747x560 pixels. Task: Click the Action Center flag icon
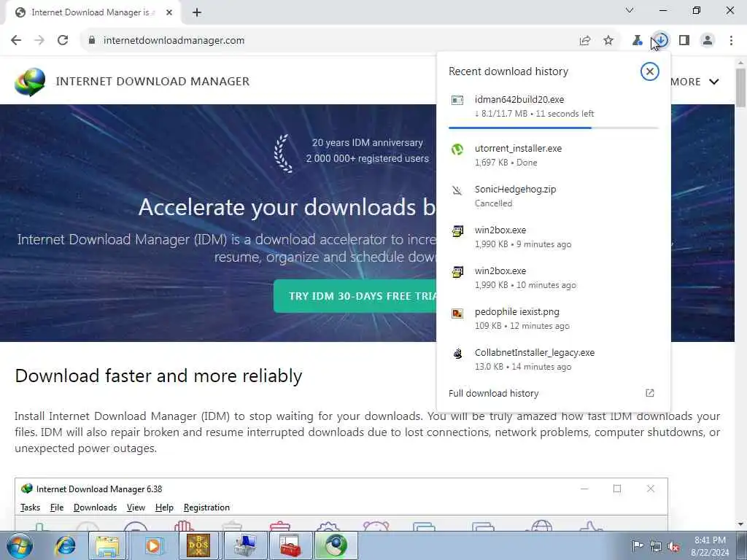tap(638, 546)
